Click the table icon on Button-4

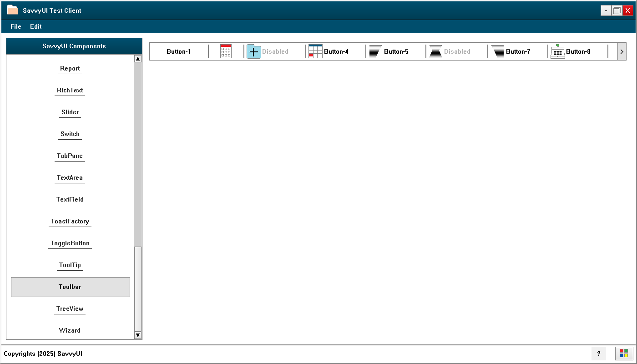click(315, 51)
